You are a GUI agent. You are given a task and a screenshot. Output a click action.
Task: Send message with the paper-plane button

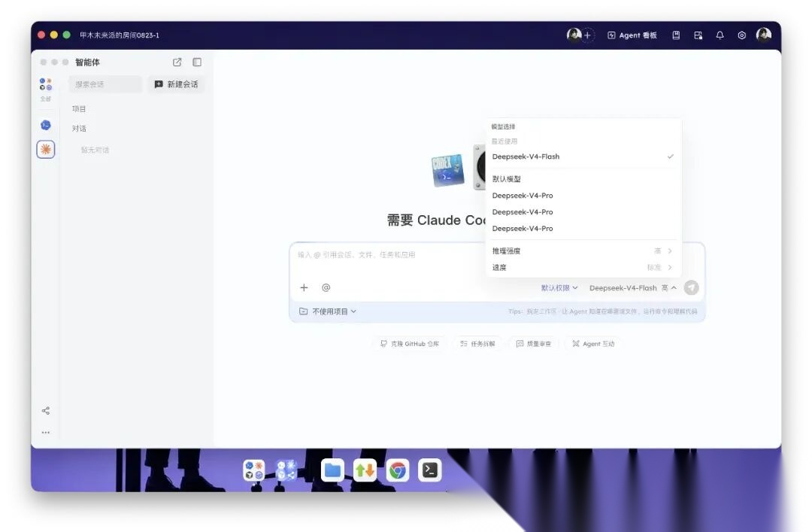(692, 287)
